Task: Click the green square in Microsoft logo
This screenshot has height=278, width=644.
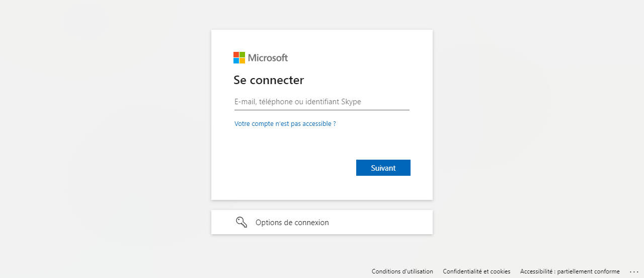Action: pos(243,54)
